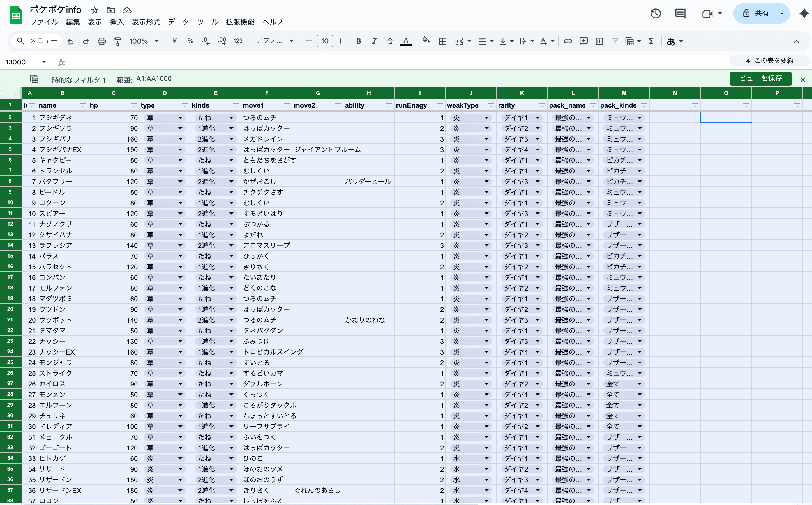Screen dimensions: 812x505
Task: Hide the toolbar with collapse chevron
Action: (796, 41)
